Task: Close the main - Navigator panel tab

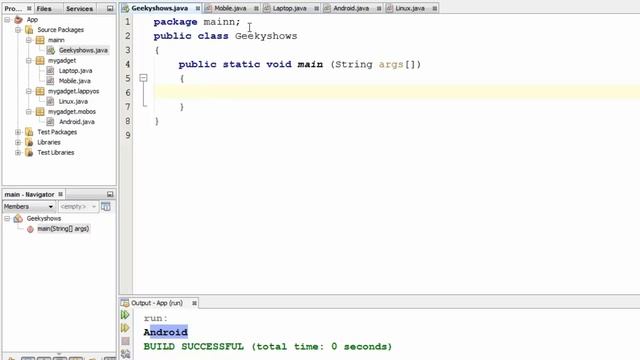Action: 60,194
